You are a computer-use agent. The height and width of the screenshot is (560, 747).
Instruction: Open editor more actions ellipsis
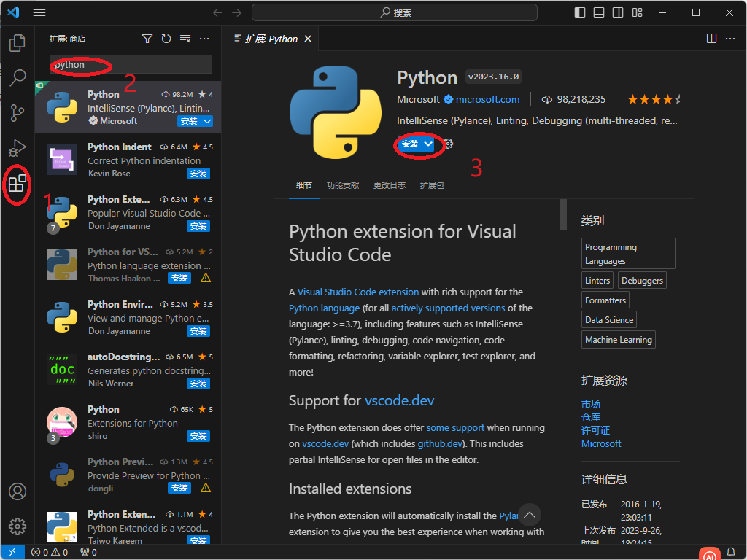click(729, 39)
